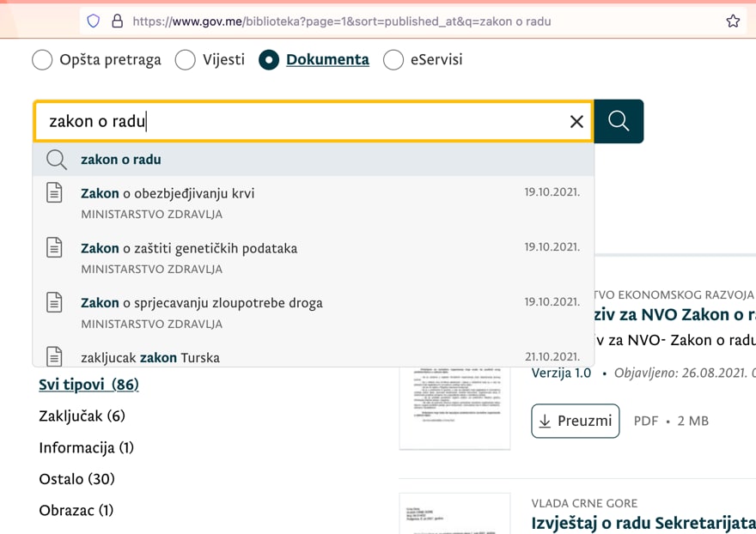Open suggestion Zakon o sprjecavanju zloupotrebe droga
The width and height of the screenshot is (756, 534).
314,313
